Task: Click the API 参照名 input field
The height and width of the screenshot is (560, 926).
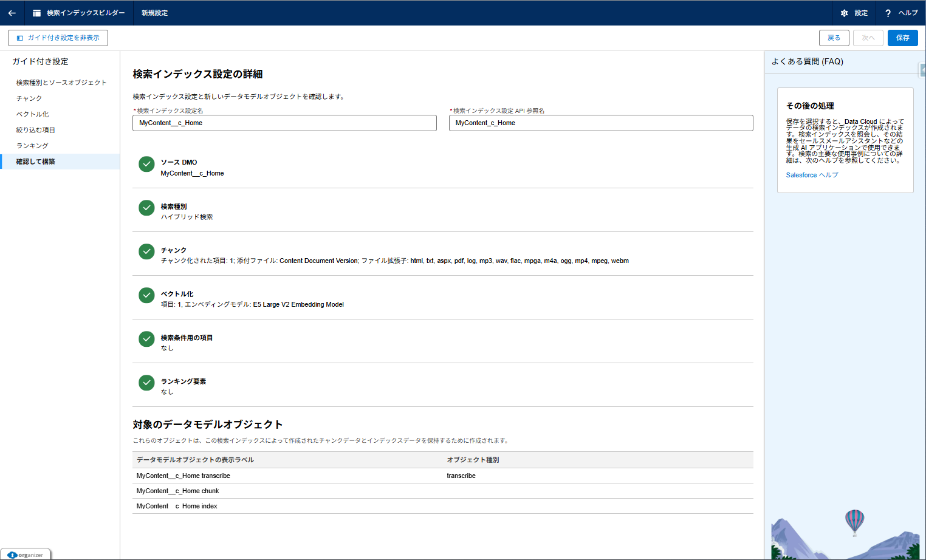Action: (601, 123)
